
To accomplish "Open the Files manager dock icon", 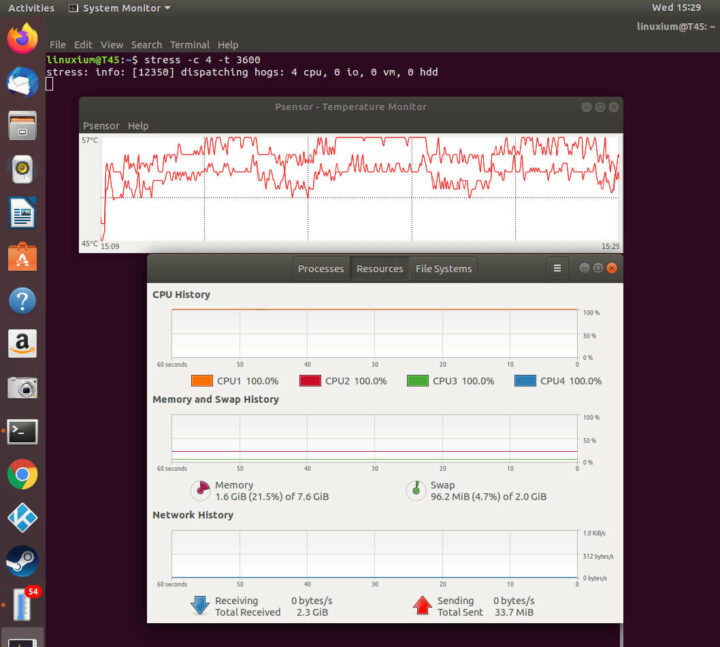I will click(22, 126).
